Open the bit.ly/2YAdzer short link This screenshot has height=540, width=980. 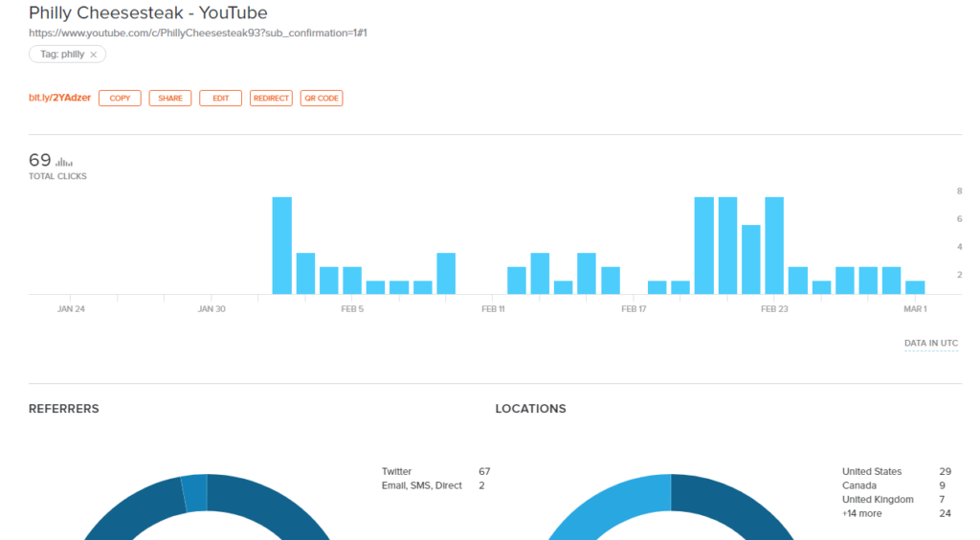point(59,98)
